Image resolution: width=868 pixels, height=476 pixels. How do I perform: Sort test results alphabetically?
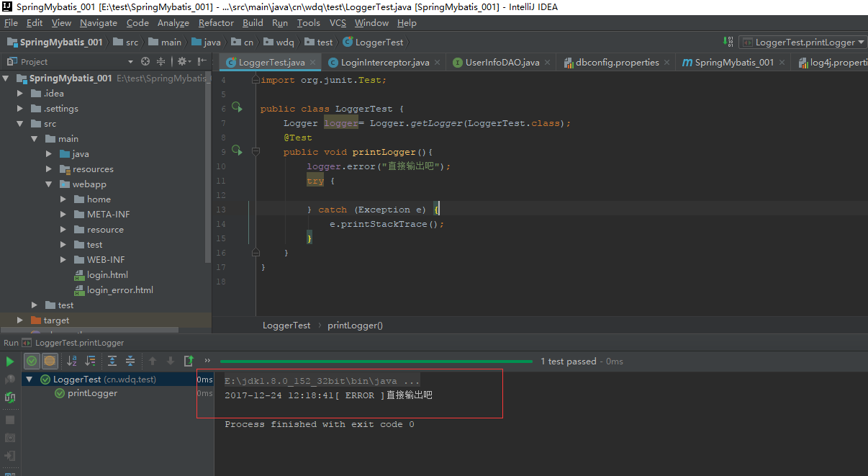coord(72,361)
